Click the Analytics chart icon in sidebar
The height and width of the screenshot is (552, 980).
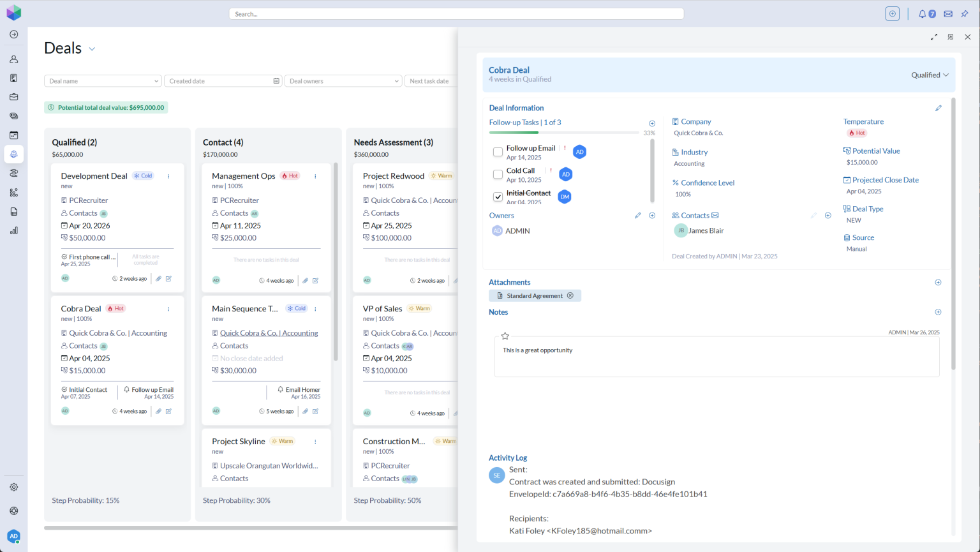point(13,230)
